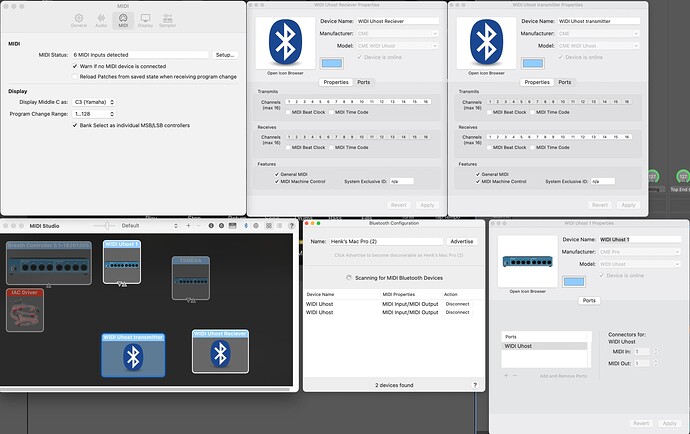This screenshot has width=690, height=434.
Task: Open Manufacturer dropdown in WIDI Uhost transmitter Properties
Action: (x=598, y=33)
